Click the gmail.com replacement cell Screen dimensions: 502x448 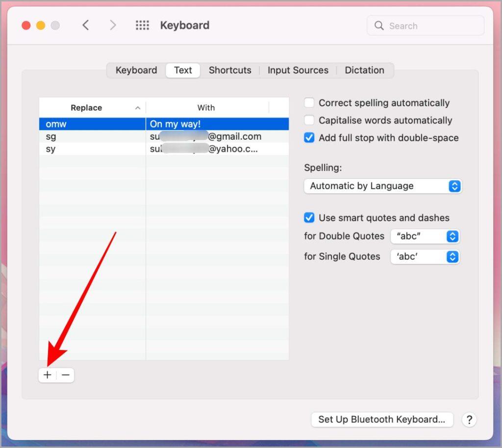pos(217,136)
